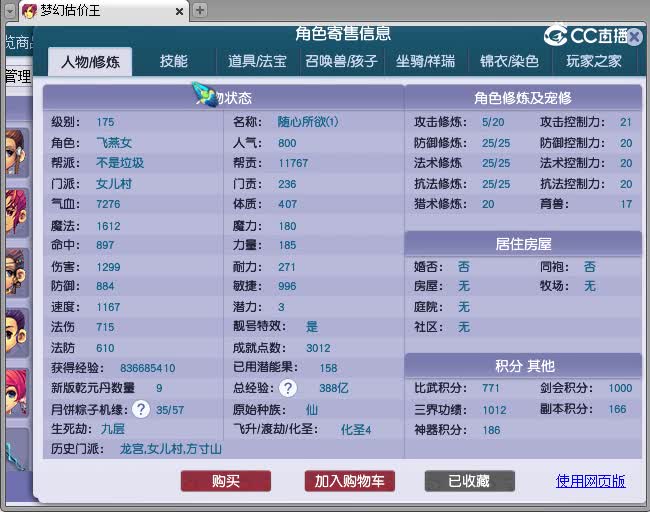Click the CC直播 logo icon
650x512 pixels.
(555, 36)
